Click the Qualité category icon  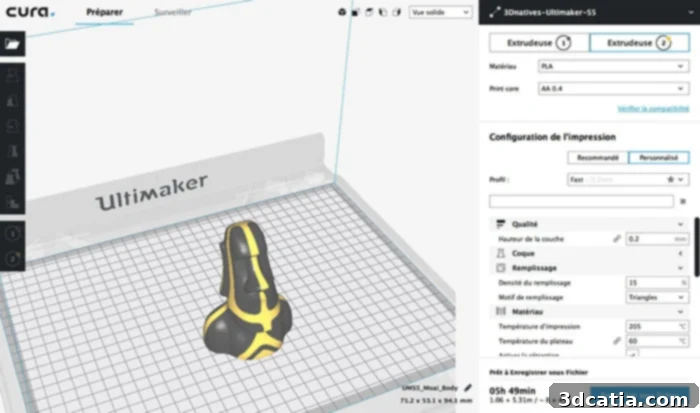[500, 224]
